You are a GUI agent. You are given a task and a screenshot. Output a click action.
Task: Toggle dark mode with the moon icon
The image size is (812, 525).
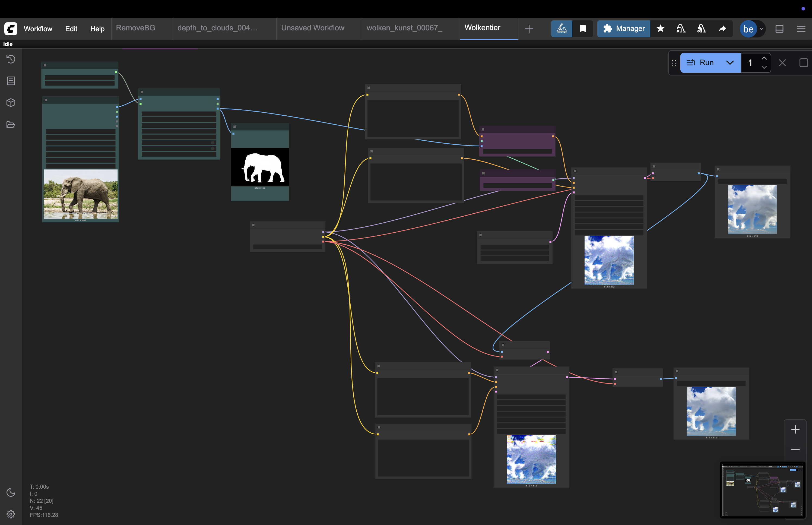[x=11, y=492]
